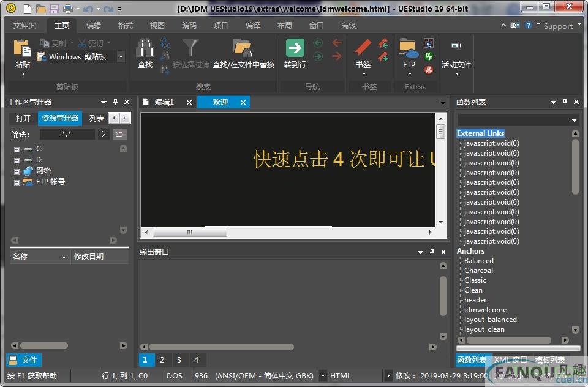This screenshot has width=588, height=387.
Task: Select the Charcoal anchor in function list
Action: coord(478,271)
